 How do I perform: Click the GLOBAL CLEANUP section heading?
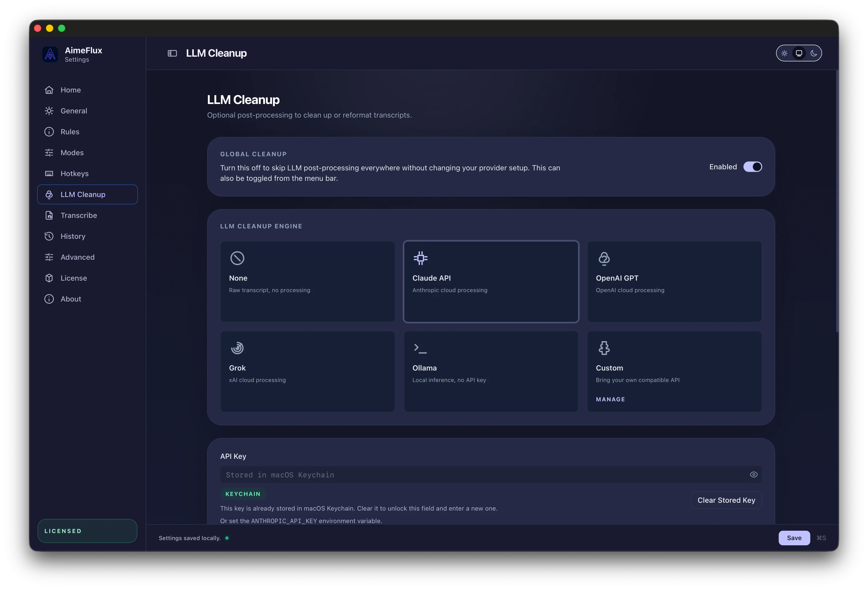(253, 154)
